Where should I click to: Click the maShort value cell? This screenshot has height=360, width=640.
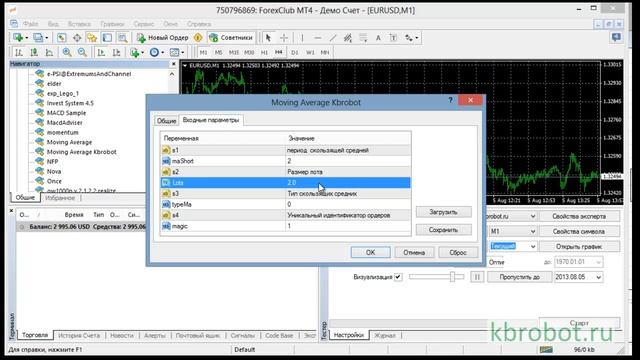348,161
